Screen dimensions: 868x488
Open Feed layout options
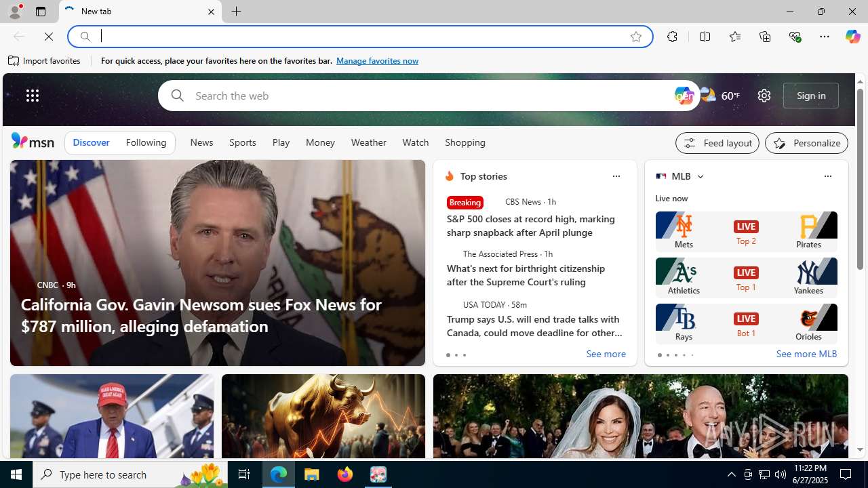click(x=717, y=143)
